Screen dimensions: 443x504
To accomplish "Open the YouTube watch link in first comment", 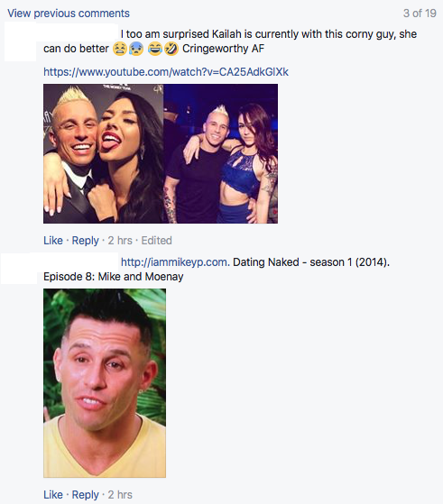I will tap(166, 72).
